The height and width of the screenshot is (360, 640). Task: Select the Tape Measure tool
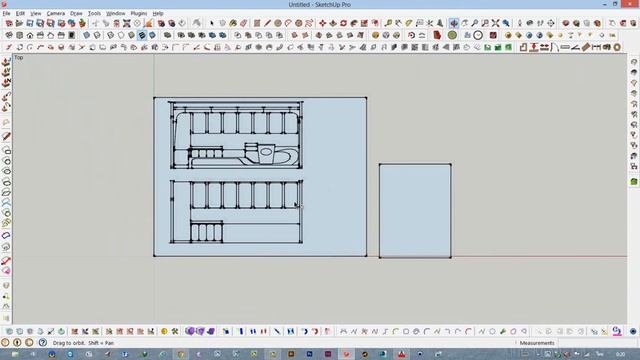point(388,23)
